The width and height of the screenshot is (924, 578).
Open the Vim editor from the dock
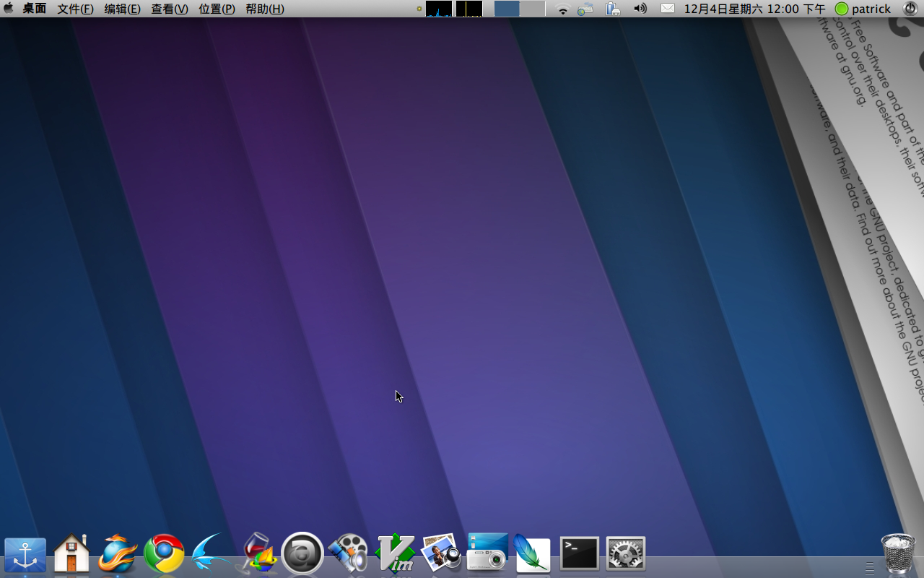click(x=396, y=553)
